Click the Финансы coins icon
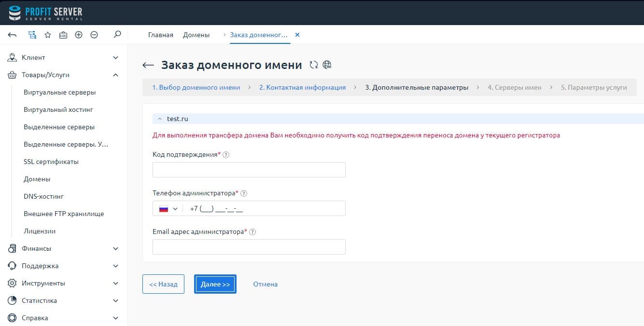 pos(13,248)
